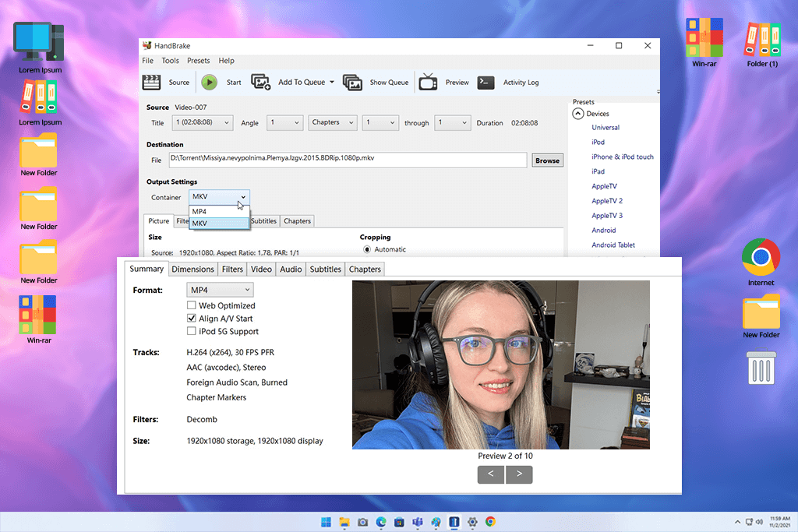
Task: Open the Camera app in taskbar
Action: [x=363, y=522]
